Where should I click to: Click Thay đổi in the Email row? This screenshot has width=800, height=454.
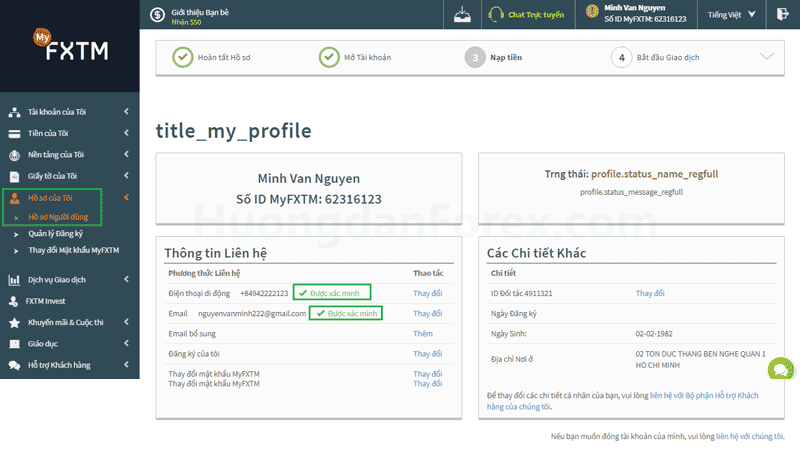click(x=428, y=313)
